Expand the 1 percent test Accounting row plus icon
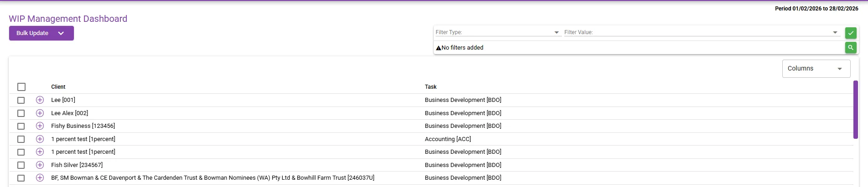The width and height of the screenshot is (868, 187). pos(40,139)
